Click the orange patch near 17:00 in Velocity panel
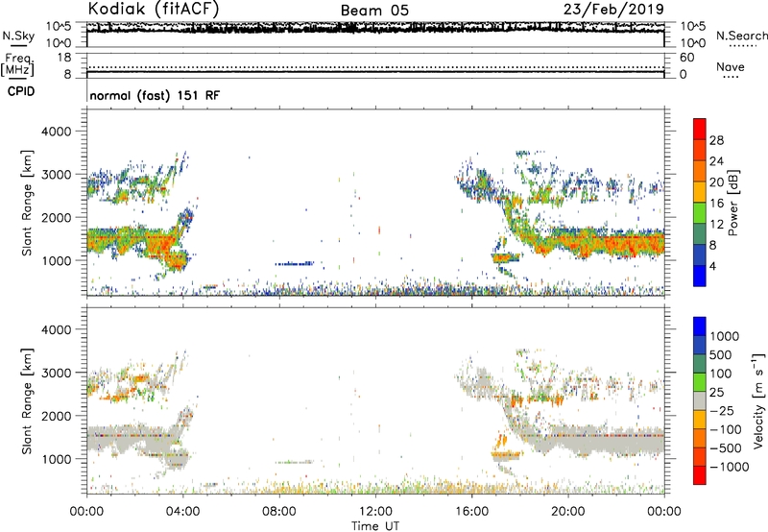The height and width of the screenshot is (532, 768). [x=507, y=455]
